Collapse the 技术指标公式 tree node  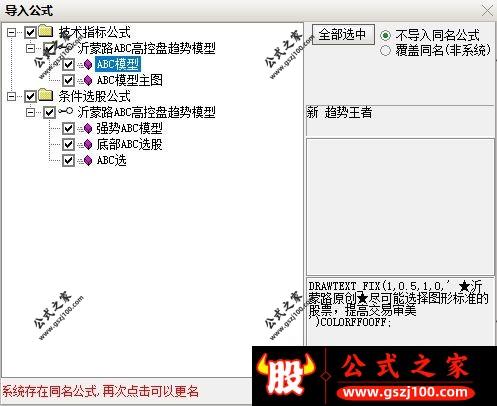coord(12,32)
